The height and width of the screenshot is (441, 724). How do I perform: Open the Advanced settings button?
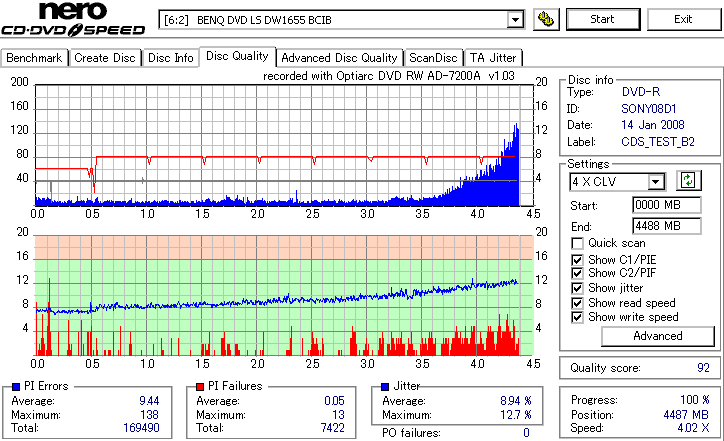tap(658, 336)
